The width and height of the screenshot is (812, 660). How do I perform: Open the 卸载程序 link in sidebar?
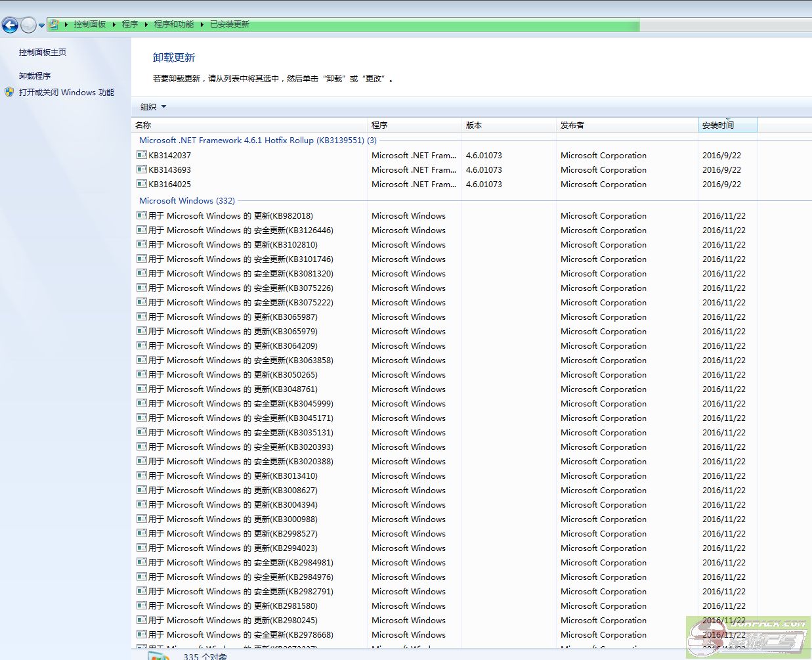[x=35, y=76]
